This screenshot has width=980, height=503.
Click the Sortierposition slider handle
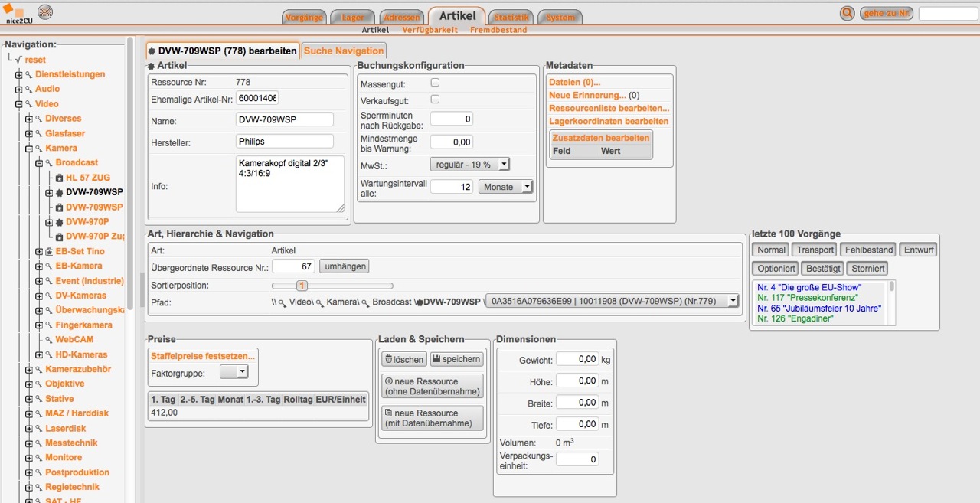302,286
